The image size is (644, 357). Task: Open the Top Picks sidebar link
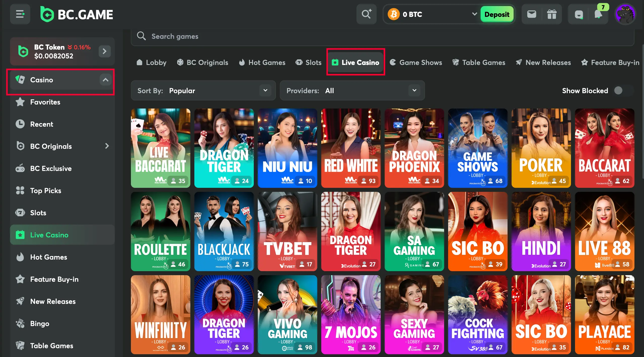pos(62,191)
